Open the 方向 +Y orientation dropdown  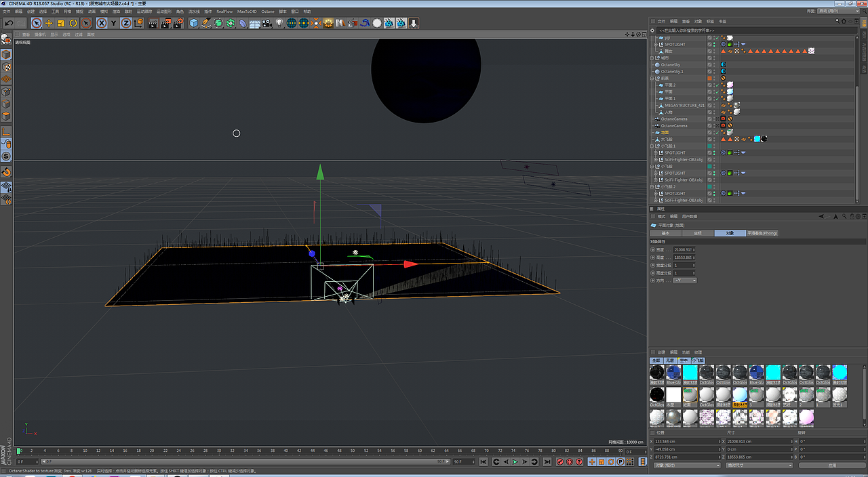click(684, 280)
